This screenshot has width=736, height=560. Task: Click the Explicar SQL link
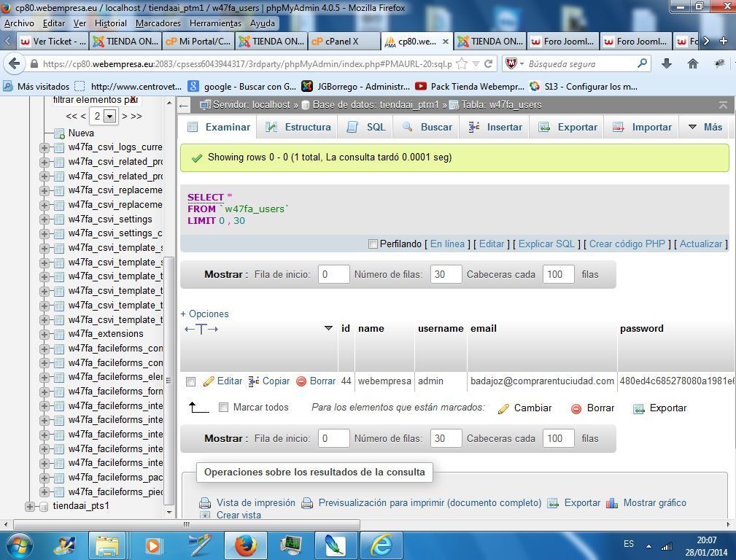click(546, 244)
